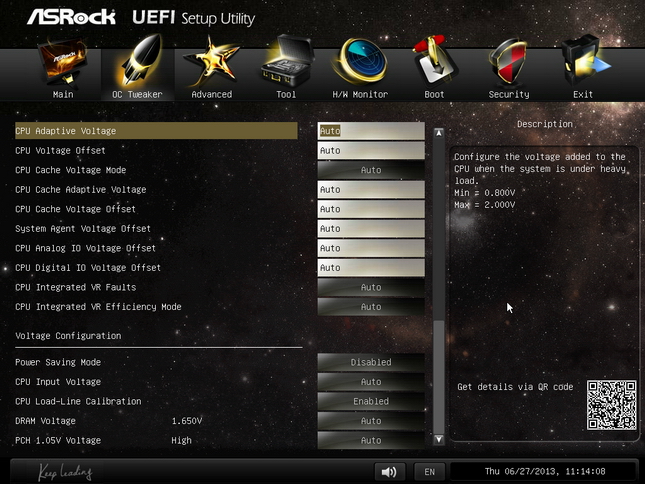Click the H/W Monitor radar icon
The height and width of the screenshot is (484, 645).
pyautogui.click(x=360, y=62)
